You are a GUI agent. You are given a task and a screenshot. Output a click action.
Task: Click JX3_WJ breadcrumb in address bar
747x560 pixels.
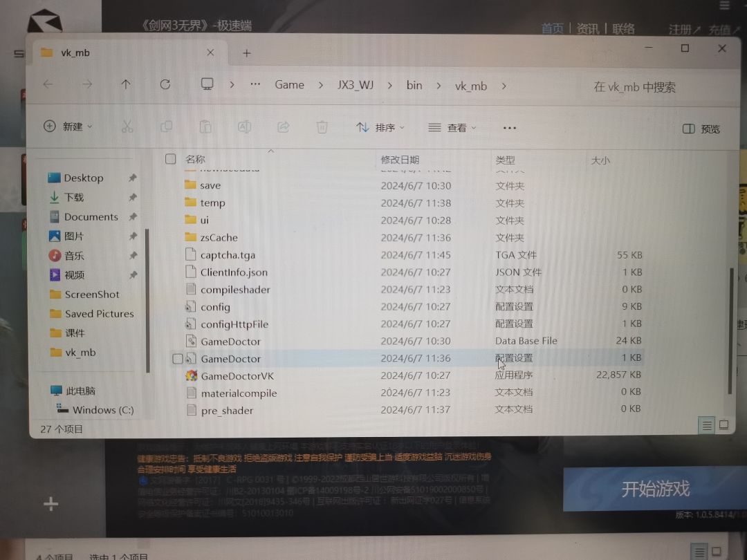pyautogui.click(x=356, y=85)
